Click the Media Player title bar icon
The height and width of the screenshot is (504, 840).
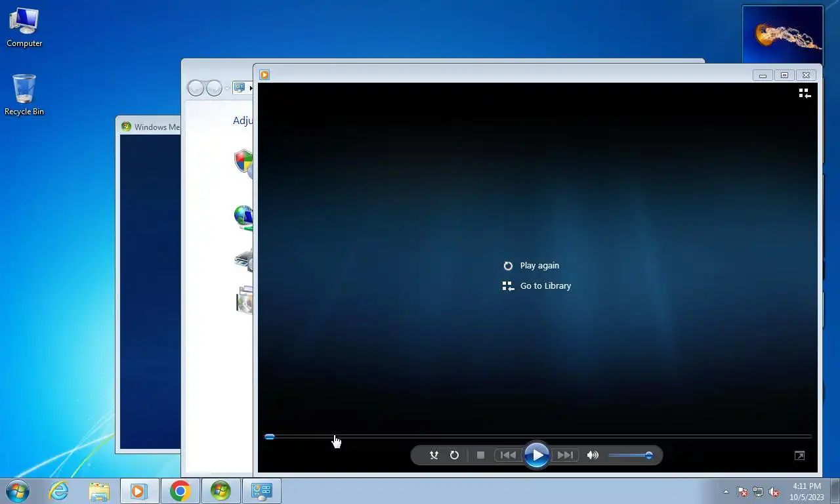pyautogui.click(x=264, y=75)
